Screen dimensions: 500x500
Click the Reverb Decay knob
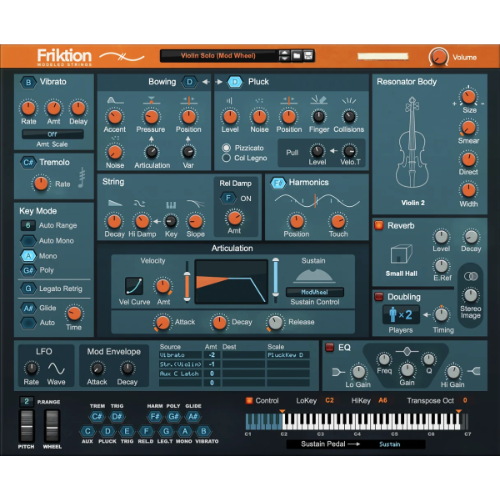[x=471, y=237]
